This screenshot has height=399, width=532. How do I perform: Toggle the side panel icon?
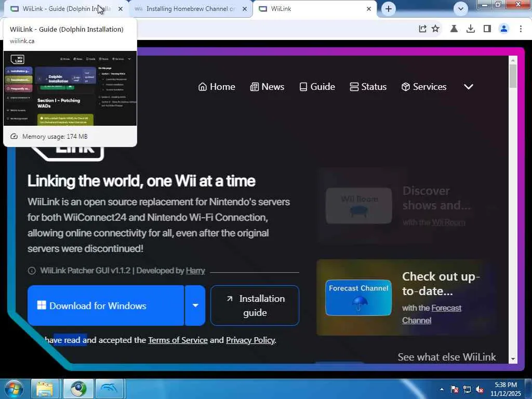pyautogui.click(x=487, y=29)
